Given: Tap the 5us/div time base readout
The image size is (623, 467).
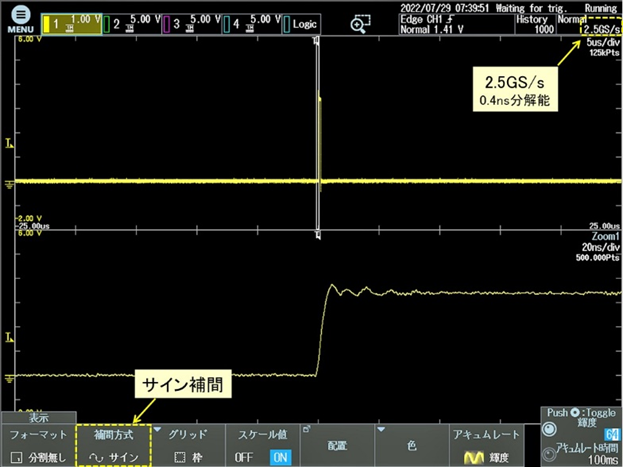Looking at the screenshot, I should 603,42.
